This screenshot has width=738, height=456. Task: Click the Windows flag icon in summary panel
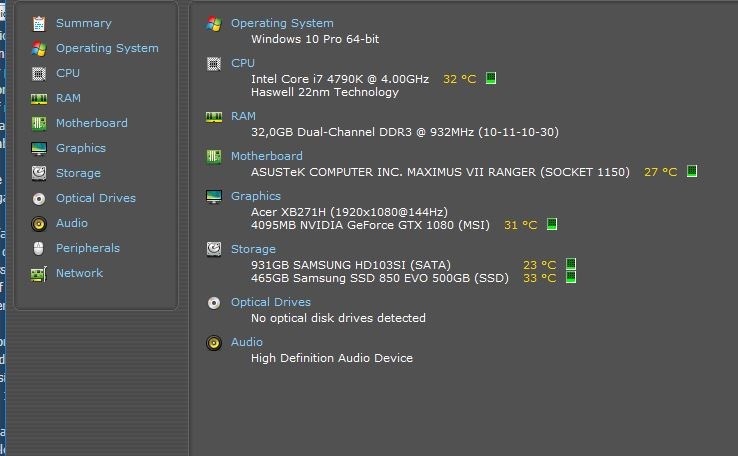(214, 24)
